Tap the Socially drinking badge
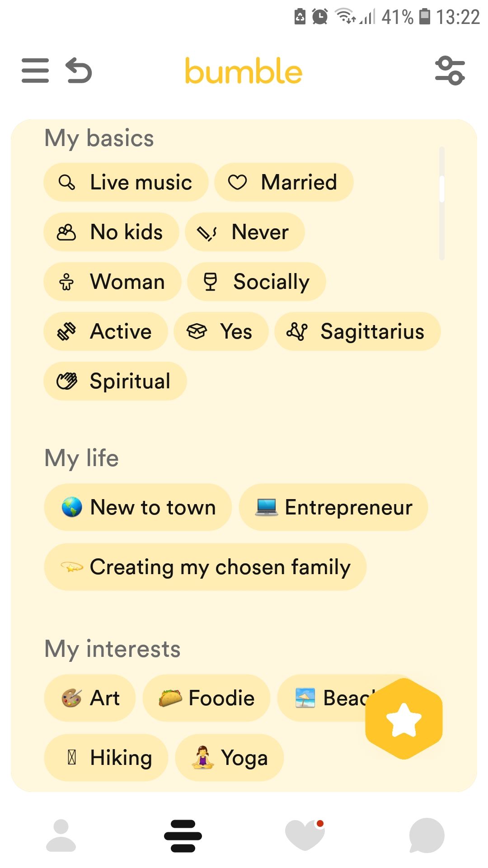Screen dimensions: 488x868 (x=257, y=282)
